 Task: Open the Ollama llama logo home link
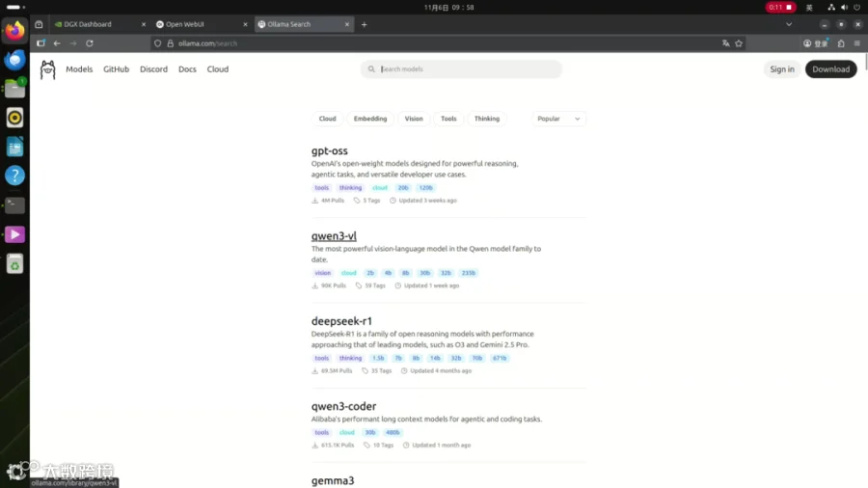pos(47,69)
